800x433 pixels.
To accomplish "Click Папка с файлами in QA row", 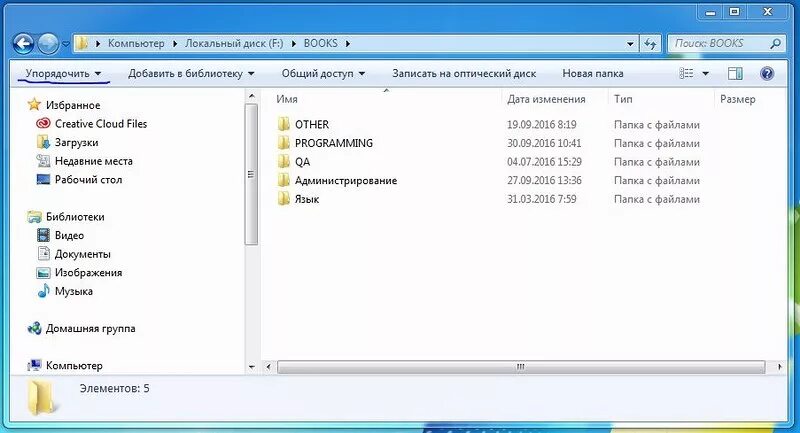I will click(x=657, y=162).
